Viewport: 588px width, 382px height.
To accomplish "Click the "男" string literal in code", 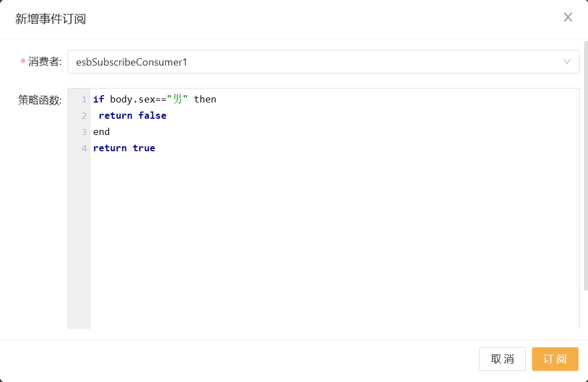I will (178, 99).
